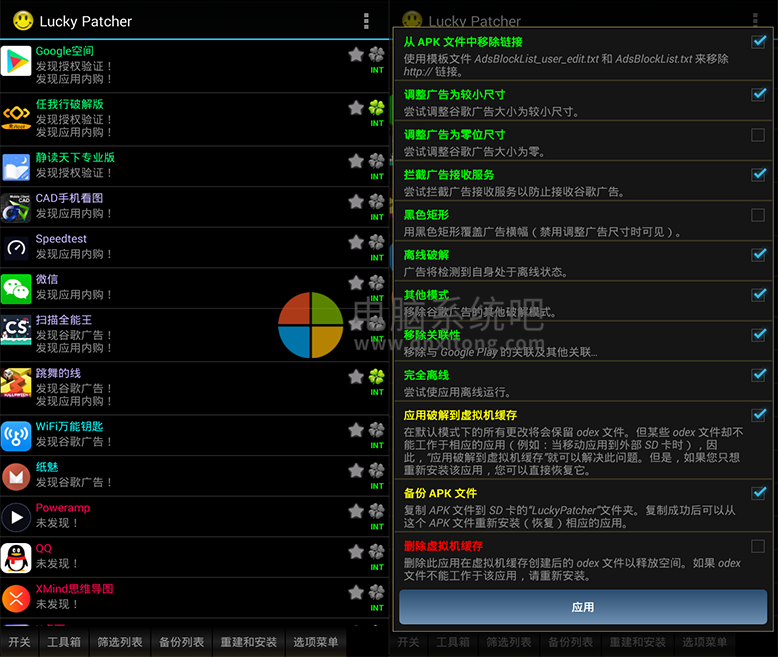
Task: Click the green clover icon for 跳舞的线
Action: 377,377
